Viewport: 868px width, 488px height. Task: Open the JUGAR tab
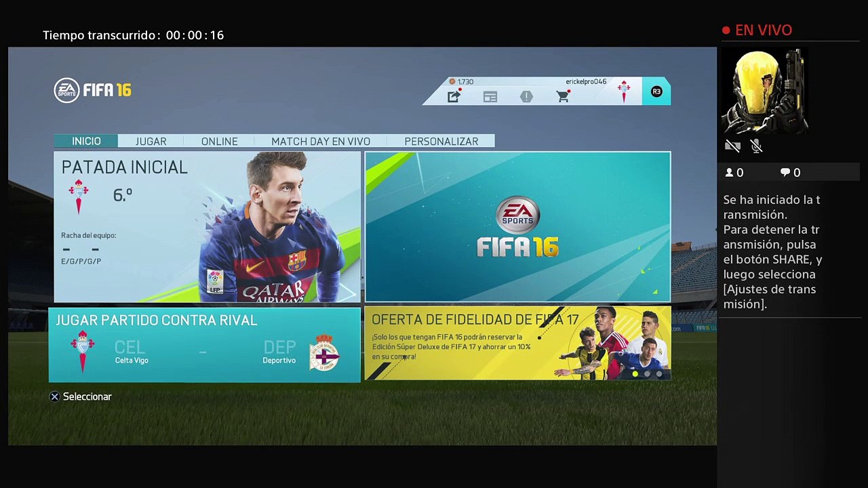point(151,141)
